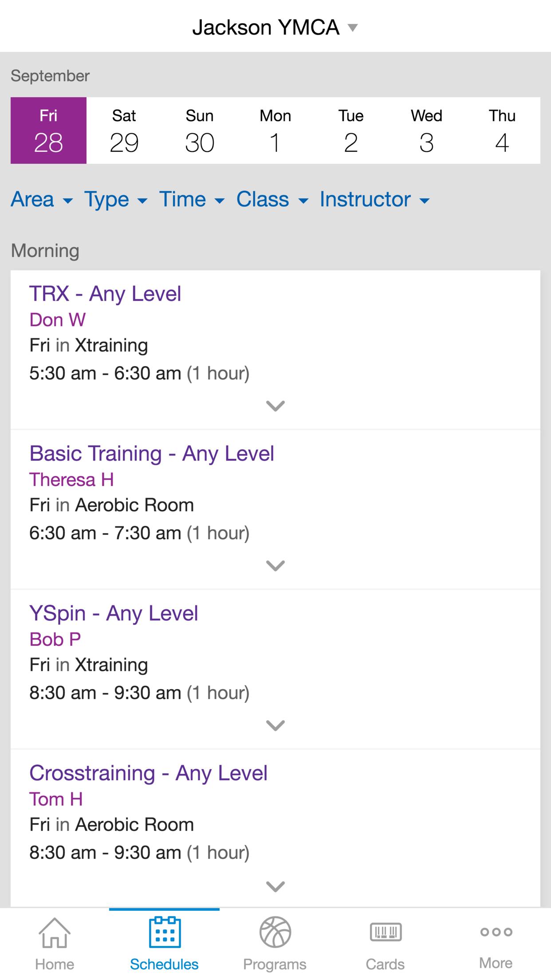Open Jackson YMCA location dropdown
551x980 pixels.
275,28
